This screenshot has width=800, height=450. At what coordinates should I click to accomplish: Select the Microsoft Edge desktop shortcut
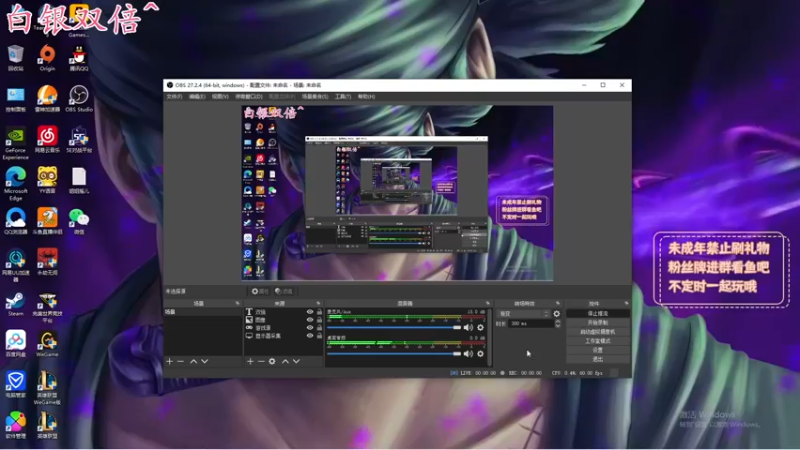click(x=15, y=184)
